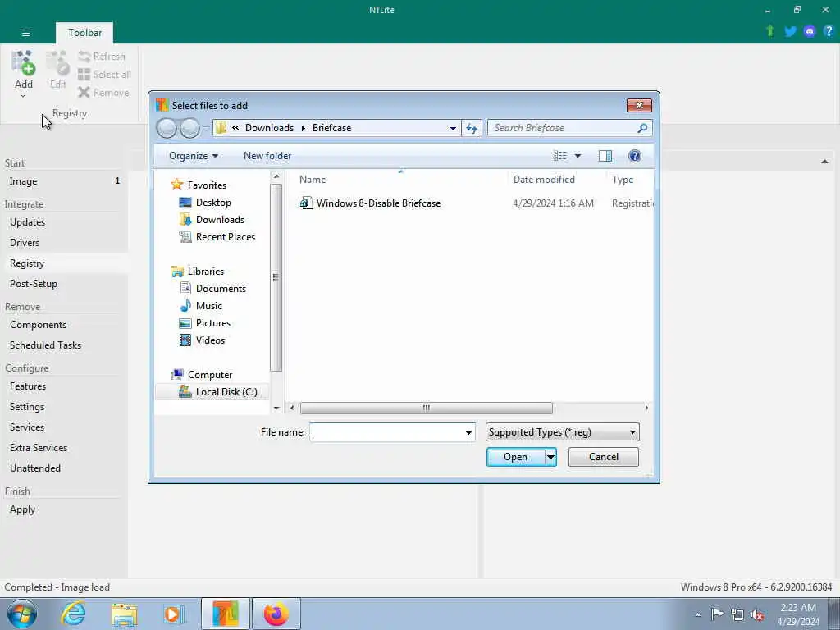Toggle the preview pane icon
Image resolution: width=840 pixels, height=630 pixels.
[605, 155]
